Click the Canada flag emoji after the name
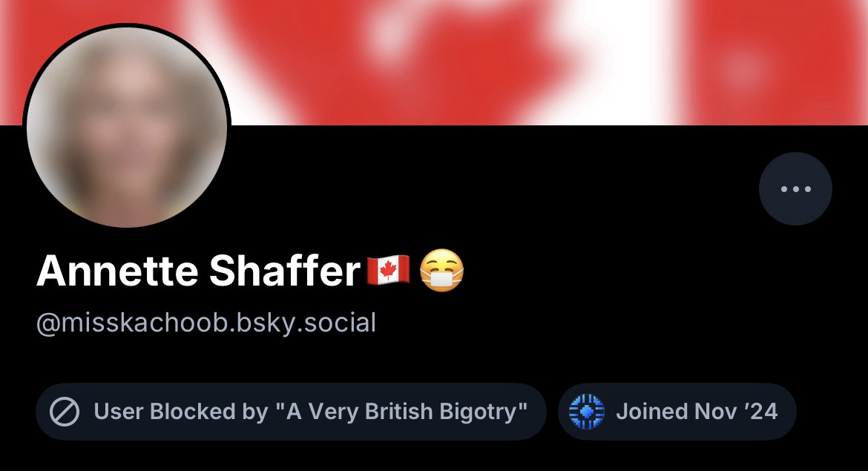868x471 pixels. pos(389,271)
